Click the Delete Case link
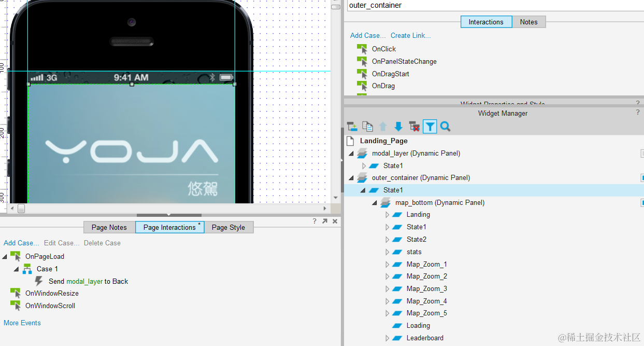The height and width of the screenshot is (346, 644). coord(102,243)
